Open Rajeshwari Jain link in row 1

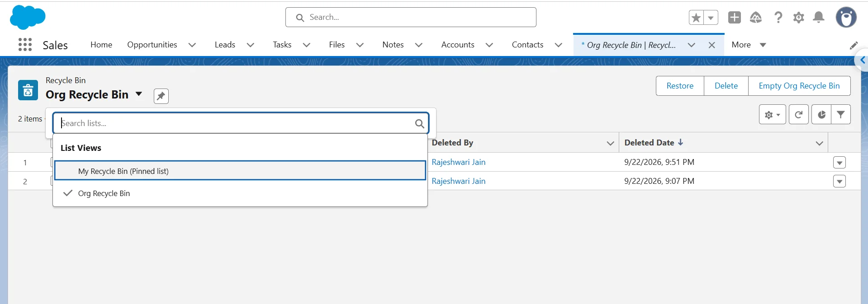[458, 162]
